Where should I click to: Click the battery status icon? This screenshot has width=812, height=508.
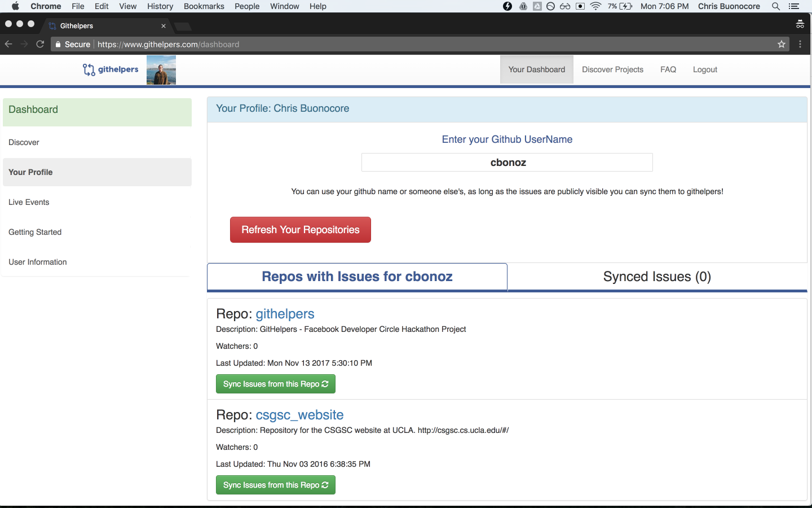(626, 6)
